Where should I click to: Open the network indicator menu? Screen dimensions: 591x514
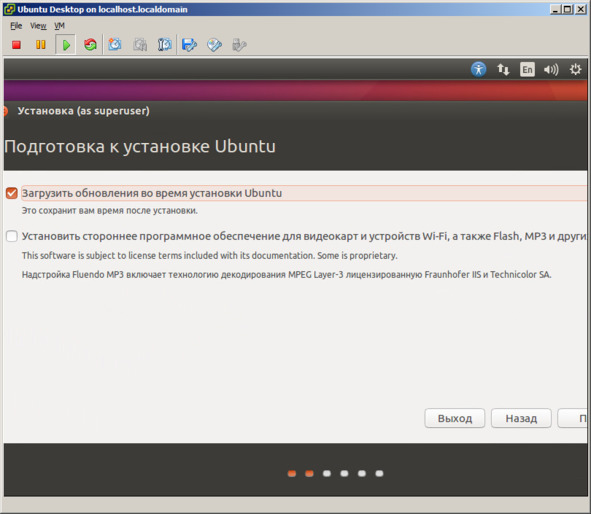pos(503,69)
